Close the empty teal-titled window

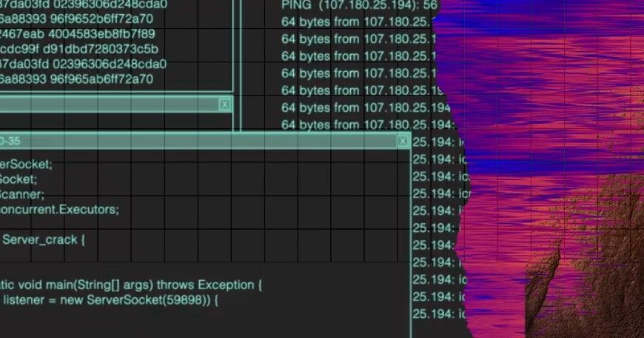coord(224,105)
